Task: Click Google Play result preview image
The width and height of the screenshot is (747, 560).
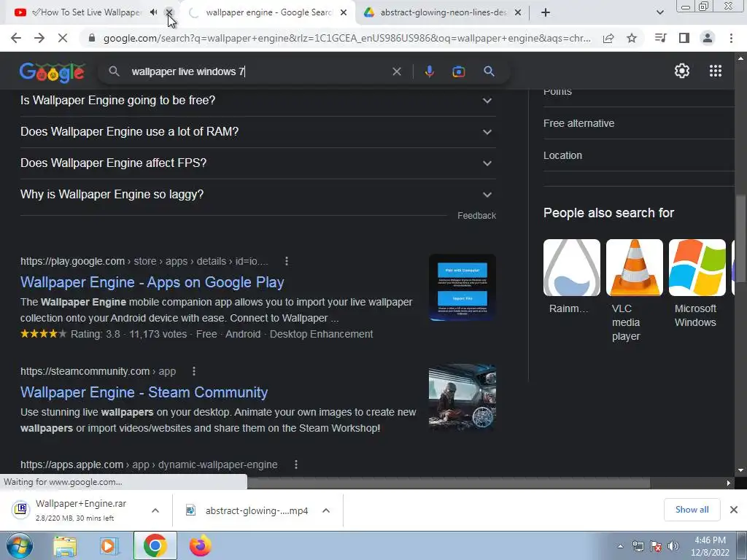Action: (x=462, y=287)
